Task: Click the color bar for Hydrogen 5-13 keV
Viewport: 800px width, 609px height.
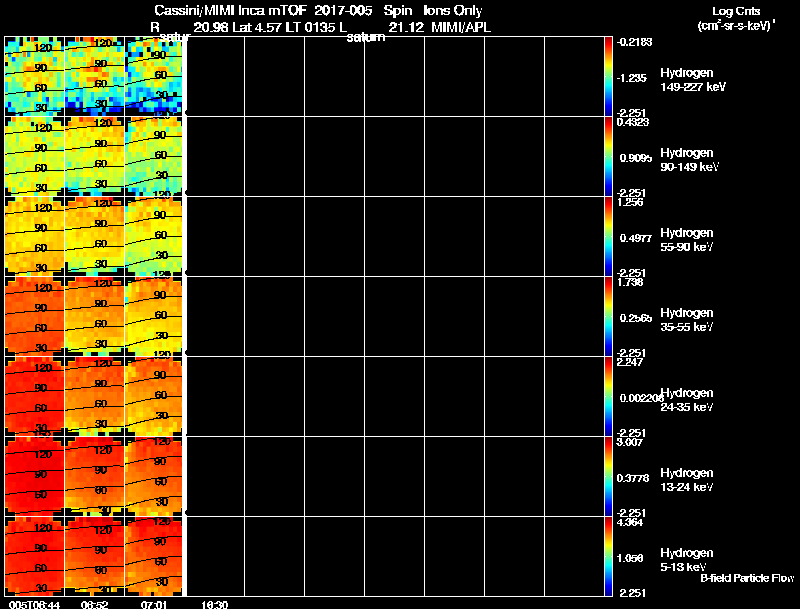Action: [608, 556]
